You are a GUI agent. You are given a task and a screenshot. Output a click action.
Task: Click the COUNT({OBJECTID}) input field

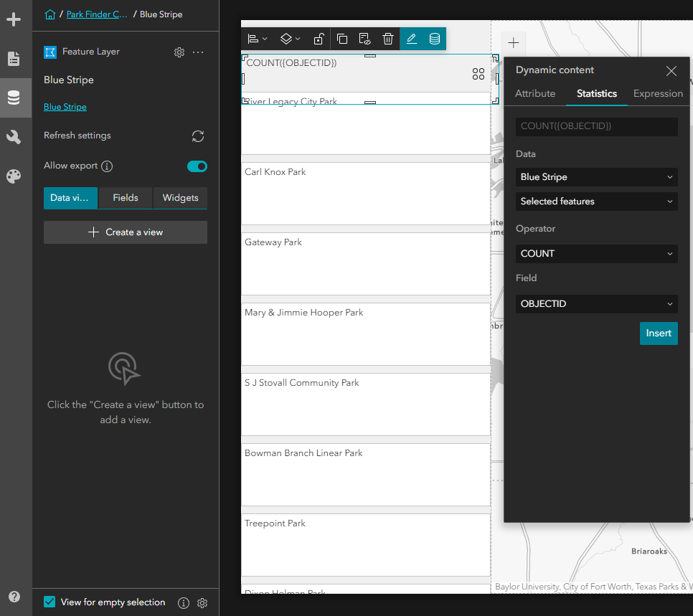coord(596,126)
